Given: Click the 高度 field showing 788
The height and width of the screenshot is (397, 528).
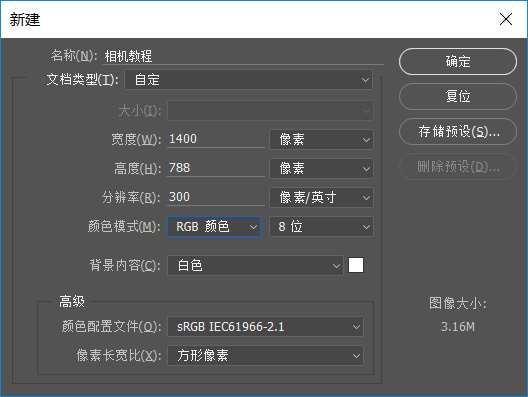Looking at the screenshot, I should tap(216, 168).
